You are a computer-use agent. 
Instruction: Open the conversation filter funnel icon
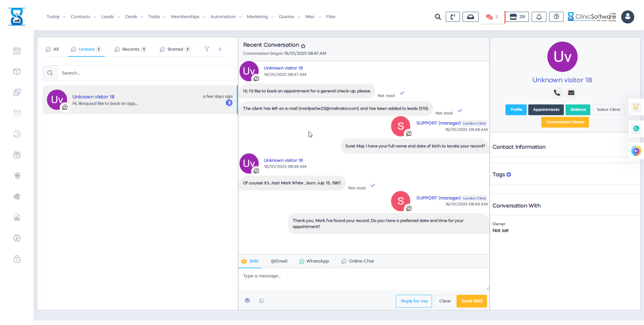coord(207,49)
